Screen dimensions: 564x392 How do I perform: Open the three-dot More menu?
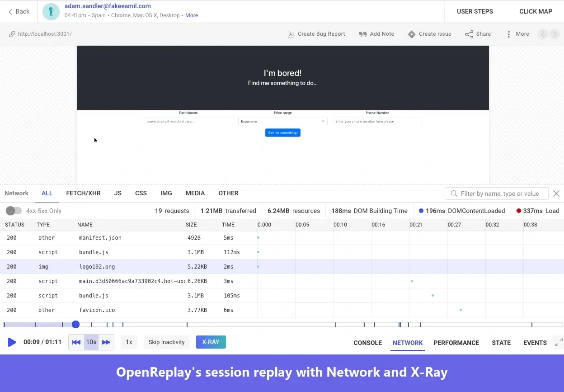pyautogui.click(x=517, y=34)
